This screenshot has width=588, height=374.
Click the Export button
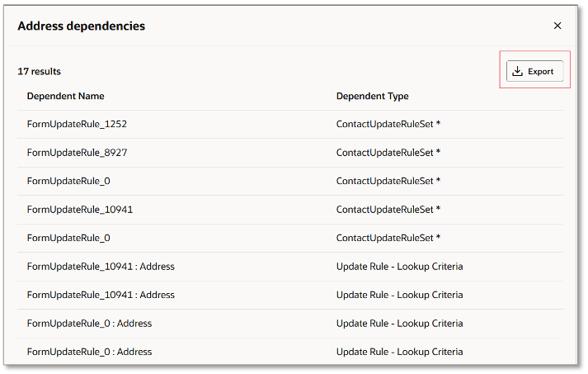[534, 72]
